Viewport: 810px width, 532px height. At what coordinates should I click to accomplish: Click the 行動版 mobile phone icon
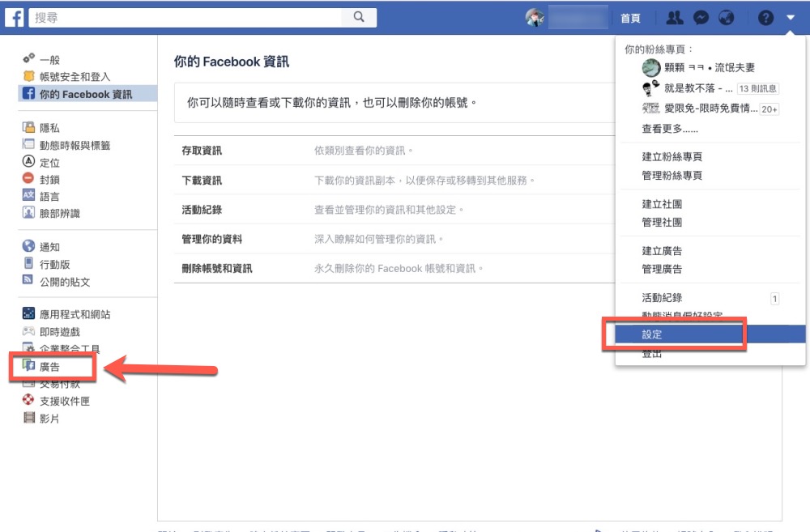coord(29,263)
